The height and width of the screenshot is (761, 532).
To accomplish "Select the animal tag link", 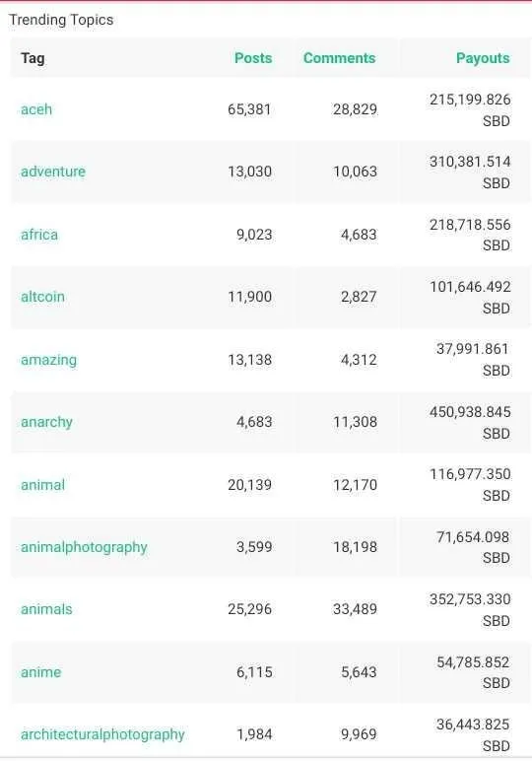I will tap(42, 485).
